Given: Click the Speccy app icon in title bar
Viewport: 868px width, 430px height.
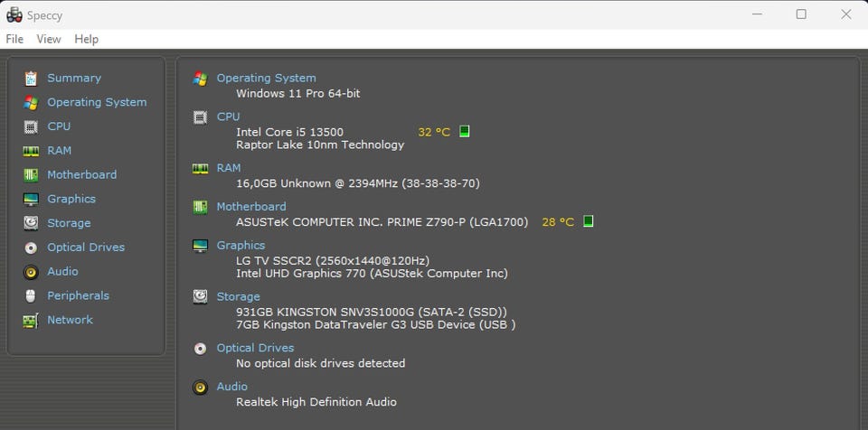Looking at the screenshot, I should 14,14.
